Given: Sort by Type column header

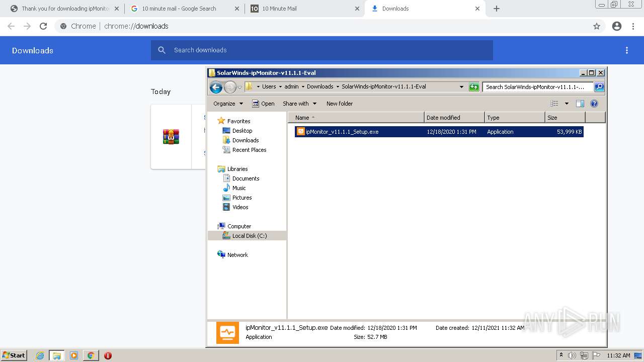Looking at the screenshot, I should pos(515,118).
